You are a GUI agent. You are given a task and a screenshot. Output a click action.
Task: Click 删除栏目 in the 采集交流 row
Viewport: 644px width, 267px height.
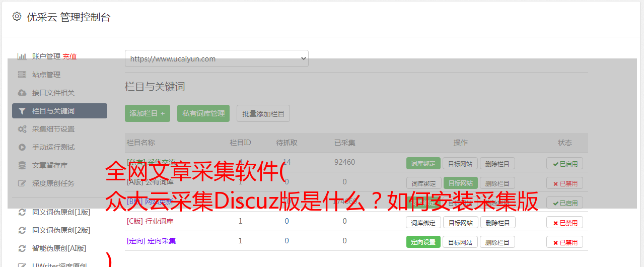tap(497, 163)
